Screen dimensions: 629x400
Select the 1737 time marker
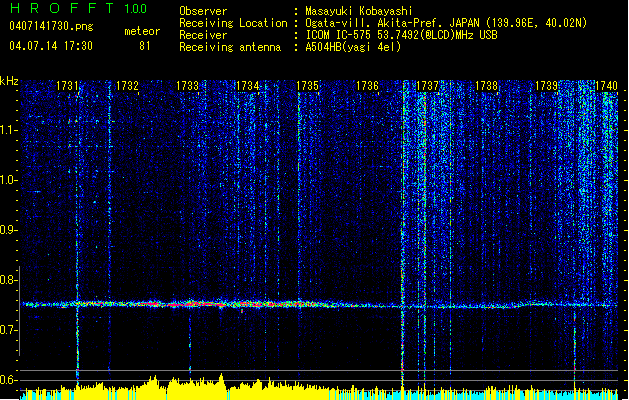coord(427,86)
